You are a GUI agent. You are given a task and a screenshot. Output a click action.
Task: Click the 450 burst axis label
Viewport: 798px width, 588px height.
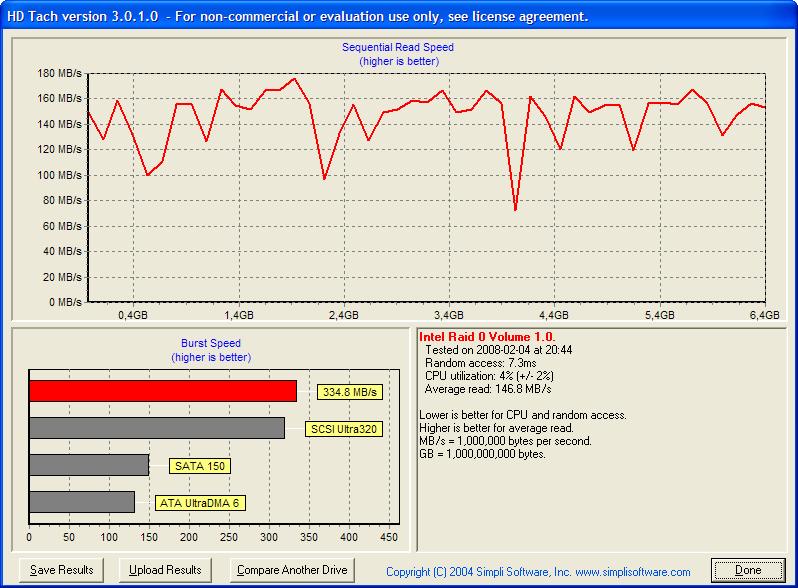point(389,537)
